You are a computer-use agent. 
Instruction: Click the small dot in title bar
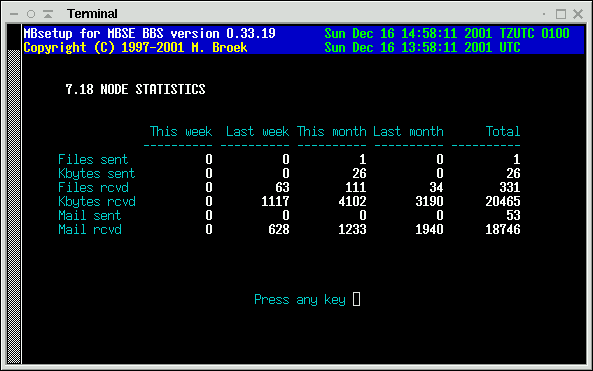click(x=544, y=14)
